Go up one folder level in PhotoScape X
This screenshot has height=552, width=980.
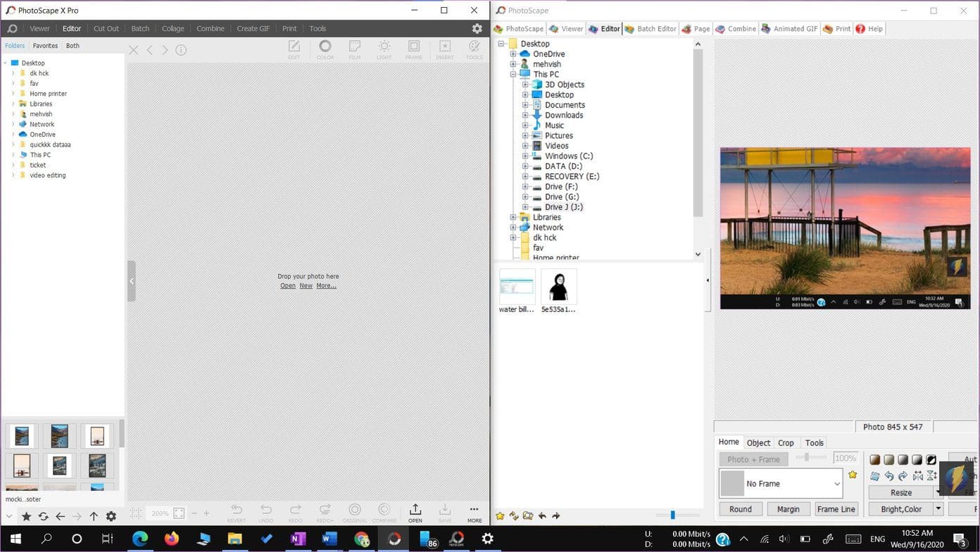click(94, 516)
